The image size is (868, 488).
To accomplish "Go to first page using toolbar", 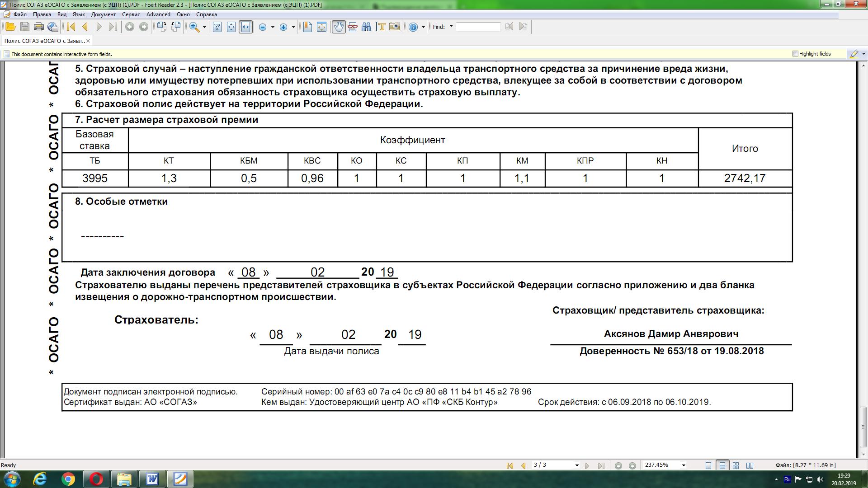I will pyautogui.click(x=71, y=27).
